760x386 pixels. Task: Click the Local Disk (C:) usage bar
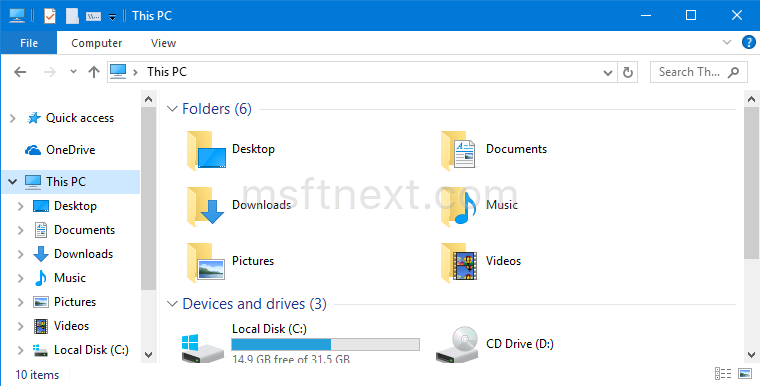[325, 344]
